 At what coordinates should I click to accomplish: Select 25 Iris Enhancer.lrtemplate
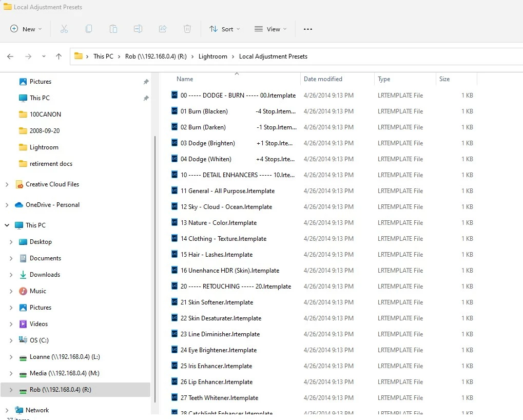(x=216, y=366)
